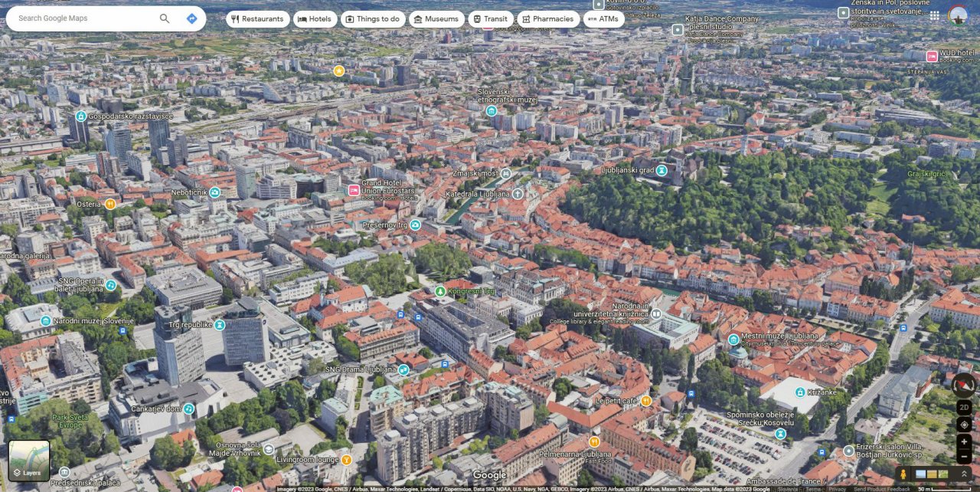Click inside Search Google Maps field

click(x=84, y=18)
